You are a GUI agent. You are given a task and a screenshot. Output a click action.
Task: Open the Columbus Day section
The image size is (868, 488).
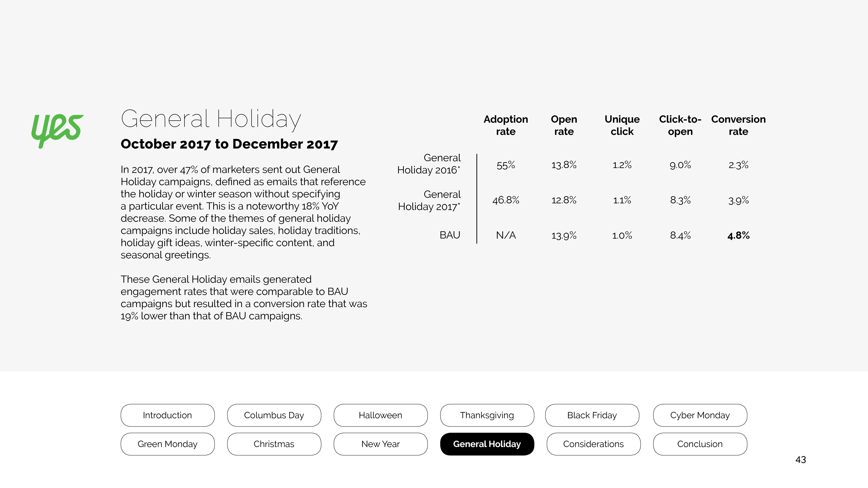coord(274,415)
